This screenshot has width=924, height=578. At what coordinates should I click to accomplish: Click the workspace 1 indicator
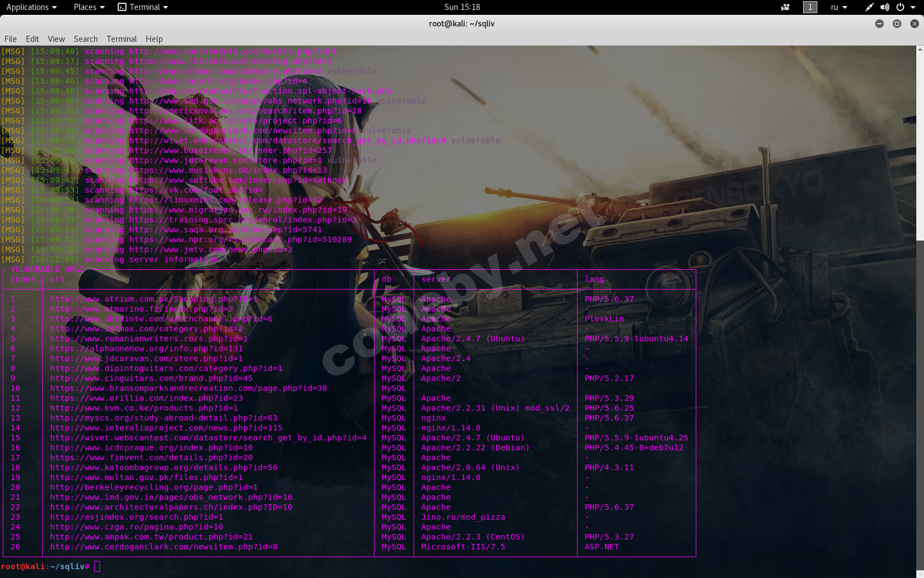pyautogui.click(x=810, y=7)
